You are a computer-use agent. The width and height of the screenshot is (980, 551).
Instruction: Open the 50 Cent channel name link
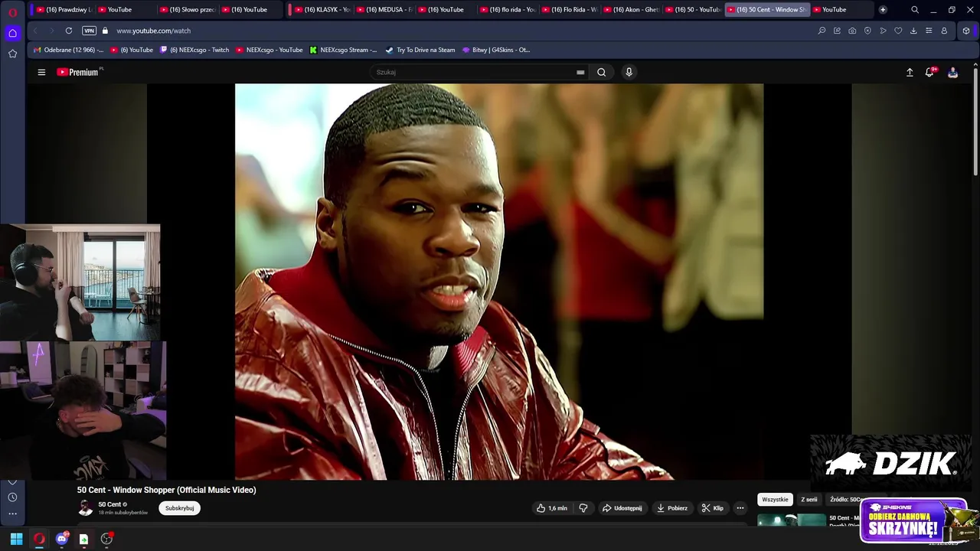pyautogui.click(x=109, y=504)
